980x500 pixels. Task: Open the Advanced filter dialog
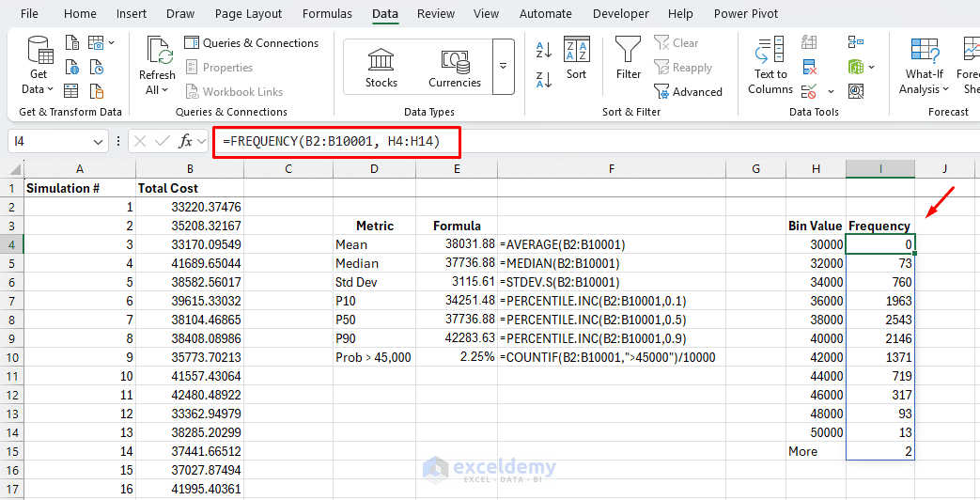pyautogui.click(x=688, y=91)
